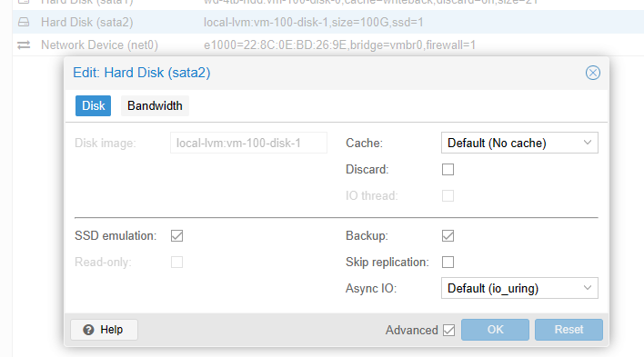The height and width of the screenshot is (357, 644).
Task: Toggle the Advanced options checkbox
Action: pos(449,330)
